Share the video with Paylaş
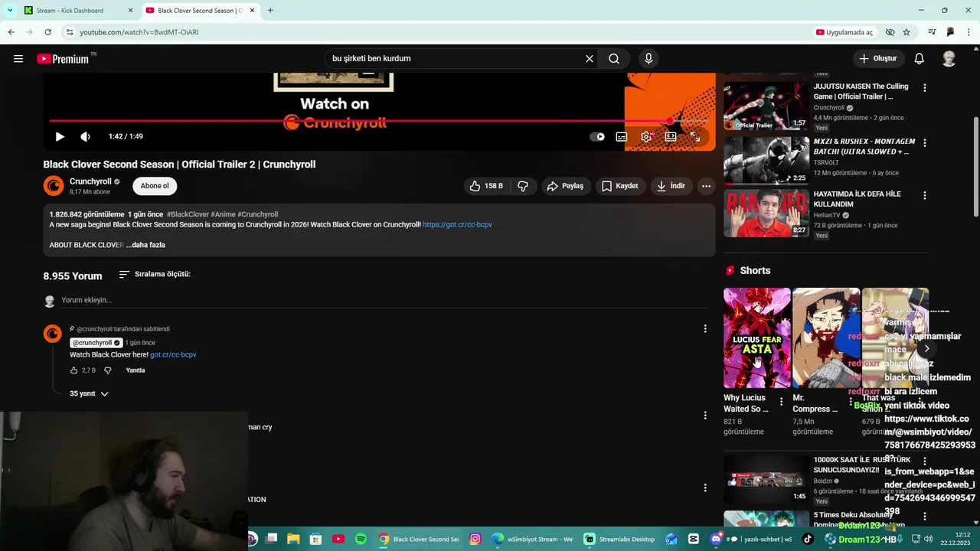 [x=566, y=186]
